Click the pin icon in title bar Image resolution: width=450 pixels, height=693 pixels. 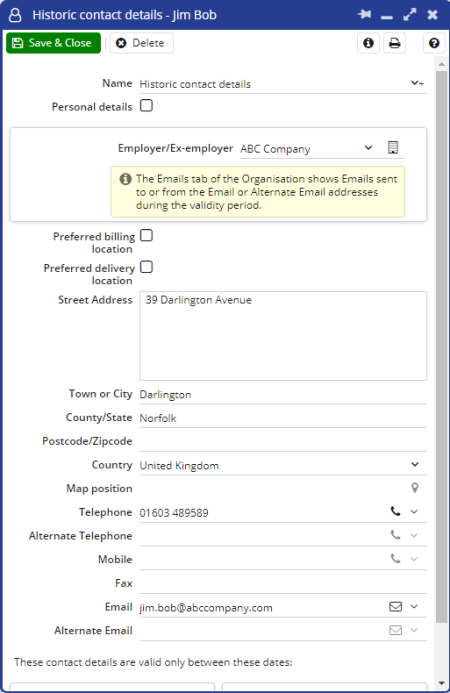[365, 15]
